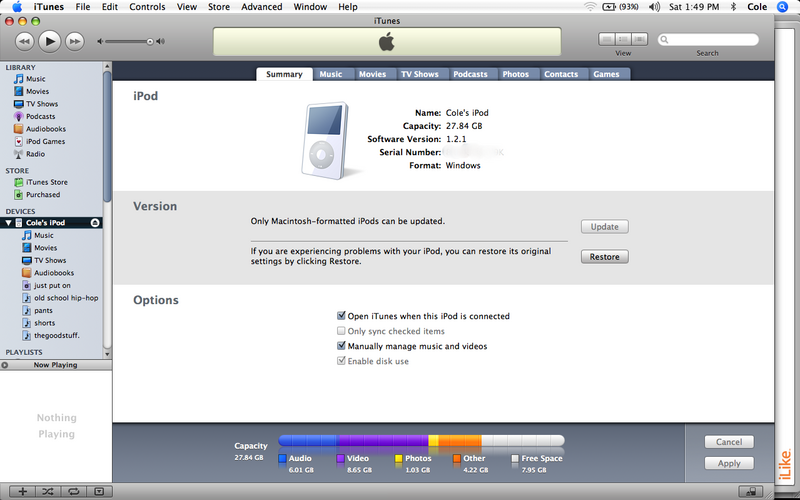Screen dimensions: 800x500
Task: Select the Summary tab
Action: tap(284, 74)
